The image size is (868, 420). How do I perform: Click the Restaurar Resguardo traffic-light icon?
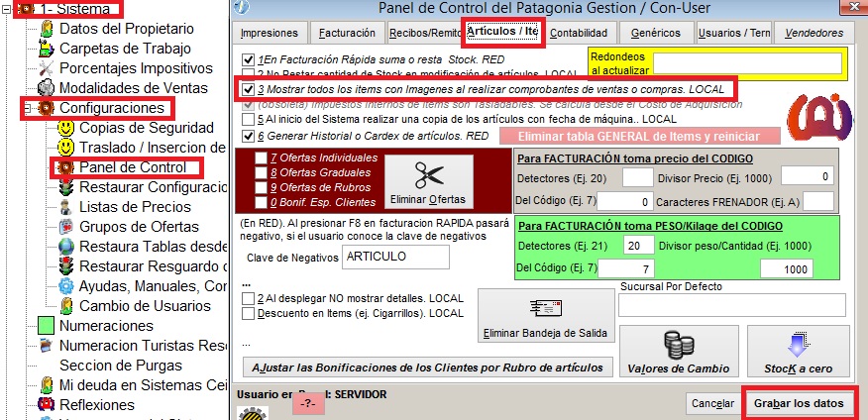point(66,266)
